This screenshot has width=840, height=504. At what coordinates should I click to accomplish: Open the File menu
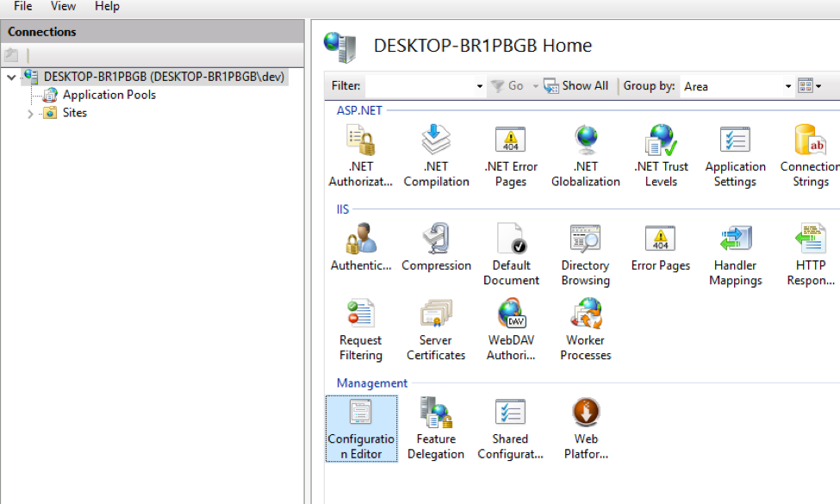(x=23, y=7)
